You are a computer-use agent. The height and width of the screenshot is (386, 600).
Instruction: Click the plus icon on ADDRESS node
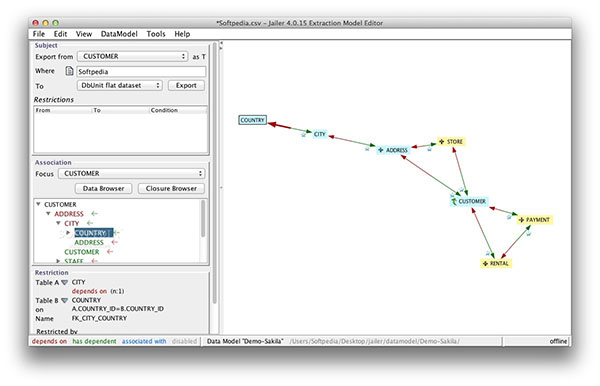pos(380,150)
